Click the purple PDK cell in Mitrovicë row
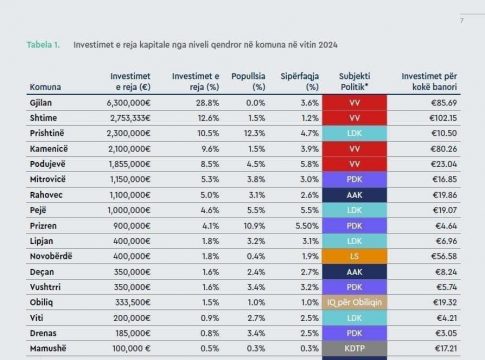Image resolution: width=485 pixels, height=360 pixels. point(354,179)
